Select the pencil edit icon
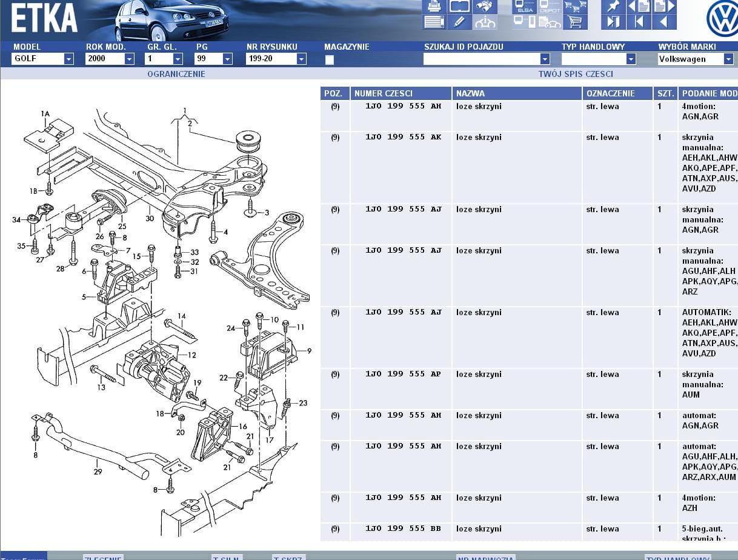 460,22
